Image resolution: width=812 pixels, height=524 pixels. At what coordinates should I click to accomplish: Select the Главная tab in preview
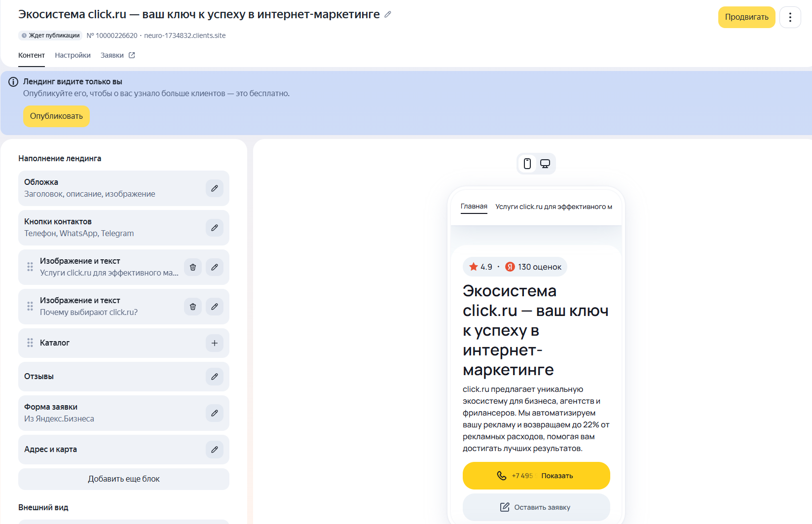click(474, 207)
